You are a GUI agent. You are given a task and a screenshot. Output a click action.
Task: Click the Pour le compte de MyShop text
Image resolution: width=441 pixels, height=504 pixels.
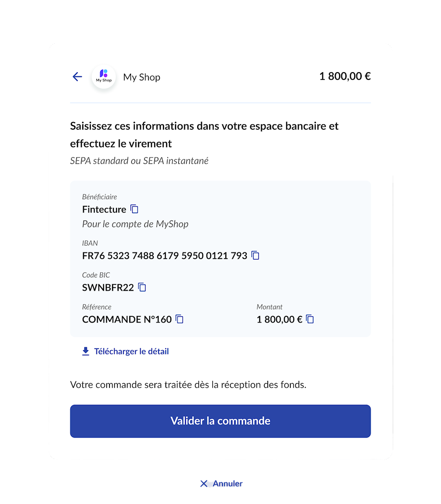point(135,224)
